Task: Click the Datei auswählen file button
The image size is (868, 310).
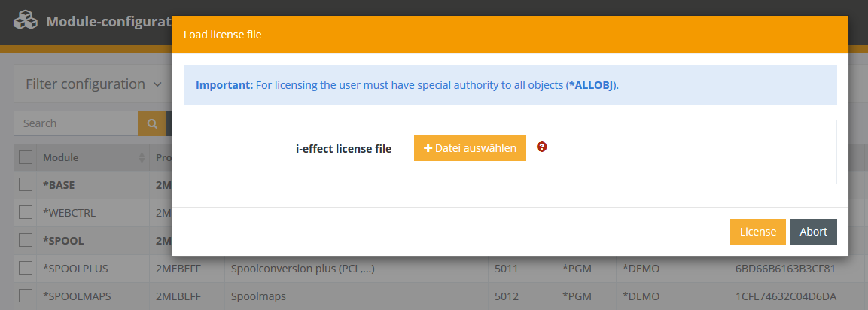Action: tap(470, 148)
